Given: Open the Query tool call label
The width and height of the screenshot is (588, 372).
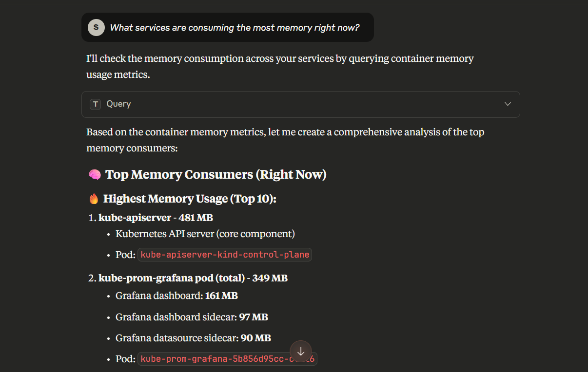Looking at the screenshot, I should pos(118,104).
